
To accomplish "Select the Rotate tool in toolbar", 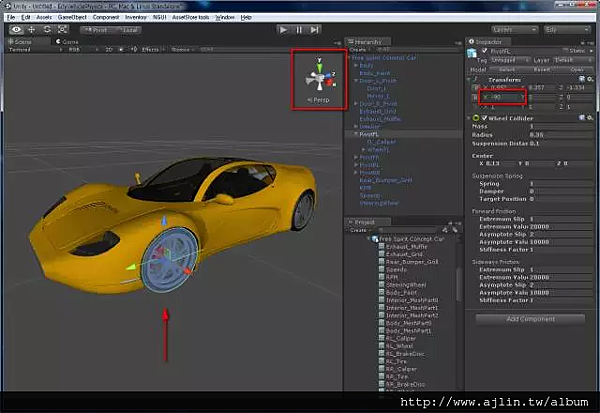I will point(47,30).
